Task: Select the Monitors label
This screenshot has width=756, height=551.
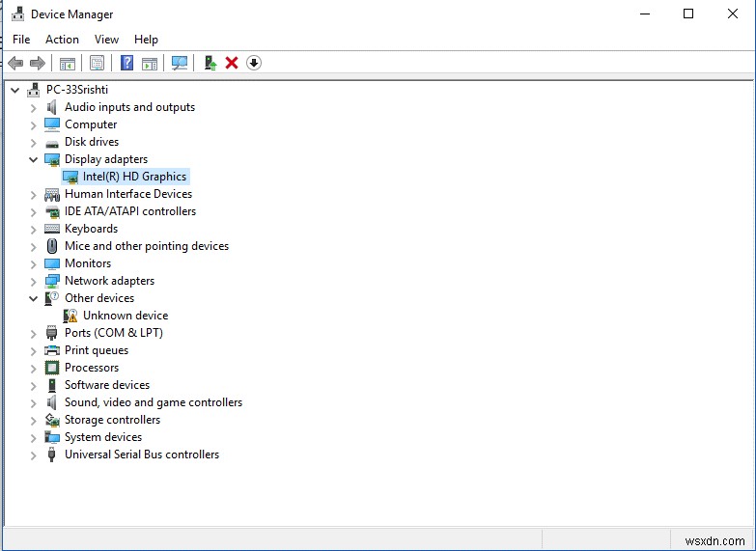Action: pos(88,263)
